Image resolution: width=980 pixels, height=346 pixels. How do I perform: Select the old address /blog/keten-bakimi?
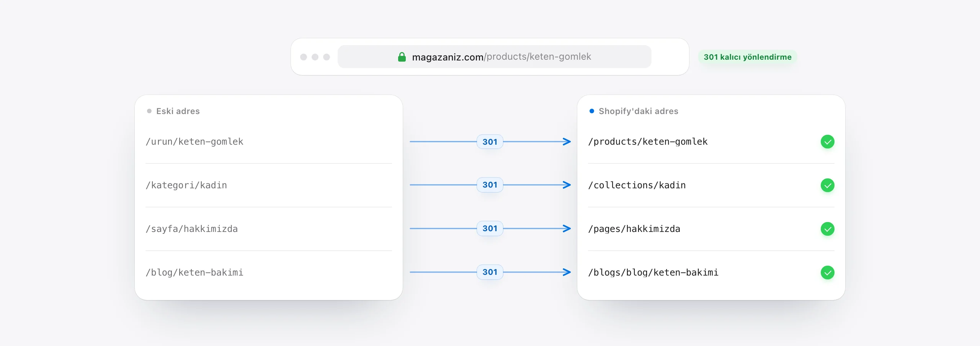click(194, 273)
